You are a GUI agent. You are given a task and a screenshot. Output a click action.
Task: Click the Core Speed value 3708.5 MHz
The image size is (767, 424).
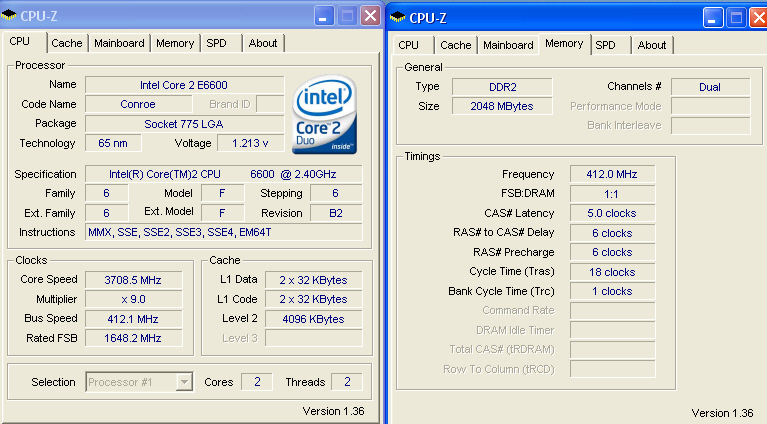[133, 280]
